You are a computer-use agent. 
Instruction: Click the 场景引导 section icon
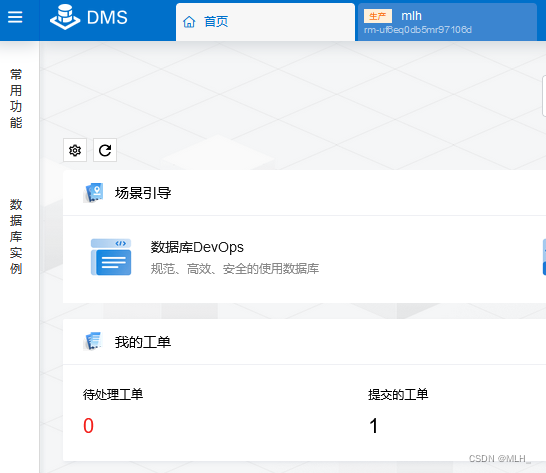pyautogui.click(x=93, y=193)
